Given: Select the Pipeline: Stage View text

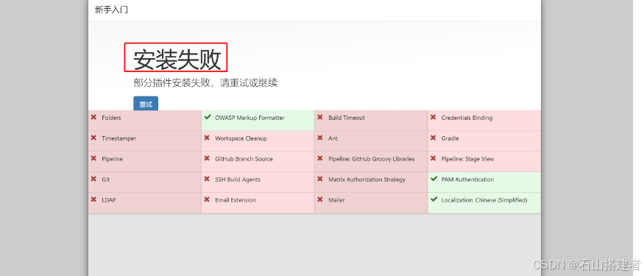Looking at the screenshot, I should (468, 159).
